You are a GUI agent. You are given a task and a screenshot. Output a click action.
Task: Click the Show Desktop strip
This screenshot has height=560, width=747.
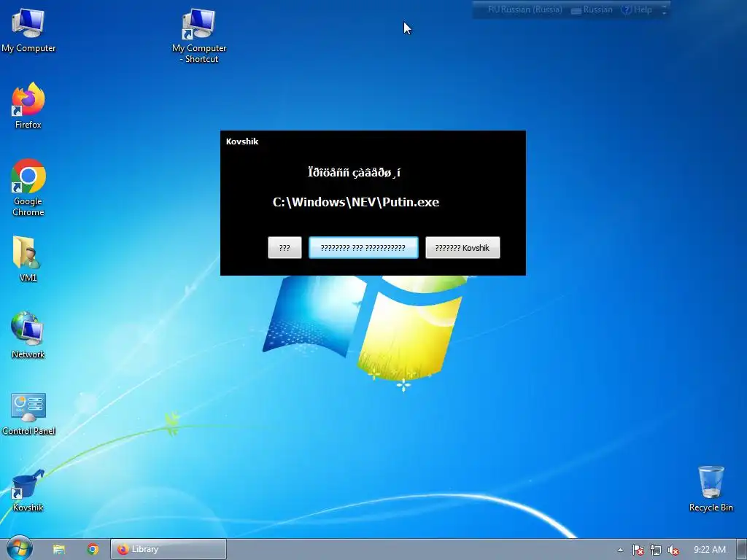coord(742,549)
